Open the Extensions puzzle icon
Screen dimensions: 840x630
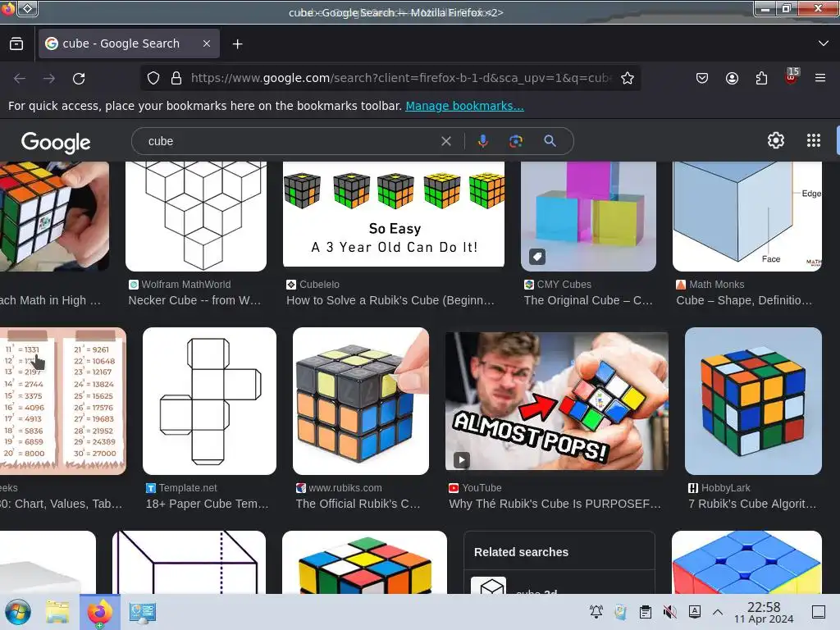coord(761,78)
